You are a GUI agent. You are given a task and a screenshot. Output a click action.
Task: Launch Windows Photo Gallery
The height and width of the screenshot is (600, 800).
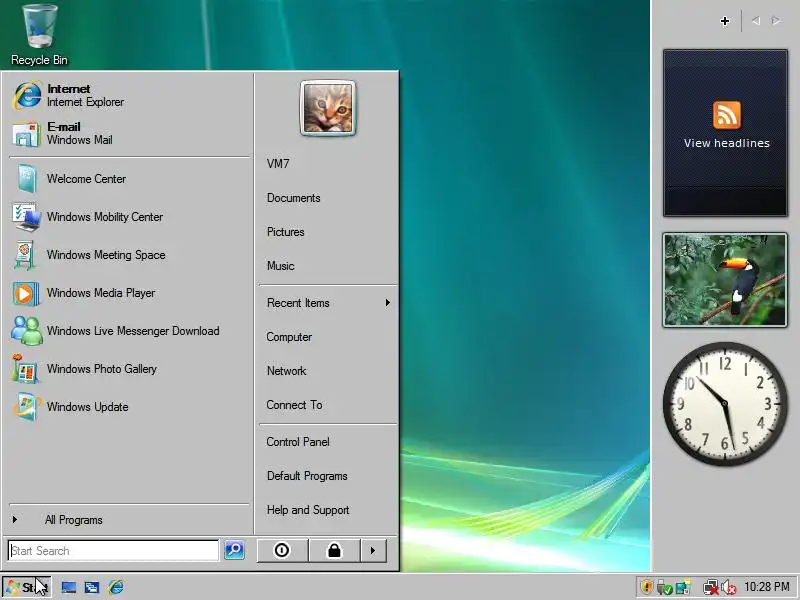click(130, 369)
